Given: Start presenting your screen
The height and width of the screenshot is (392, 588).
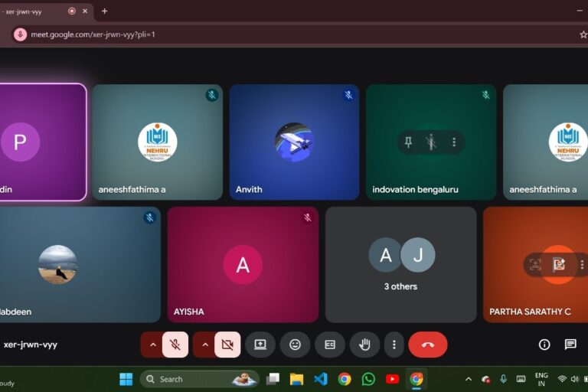Looking at the screenshot, I should tap(260, 345).
